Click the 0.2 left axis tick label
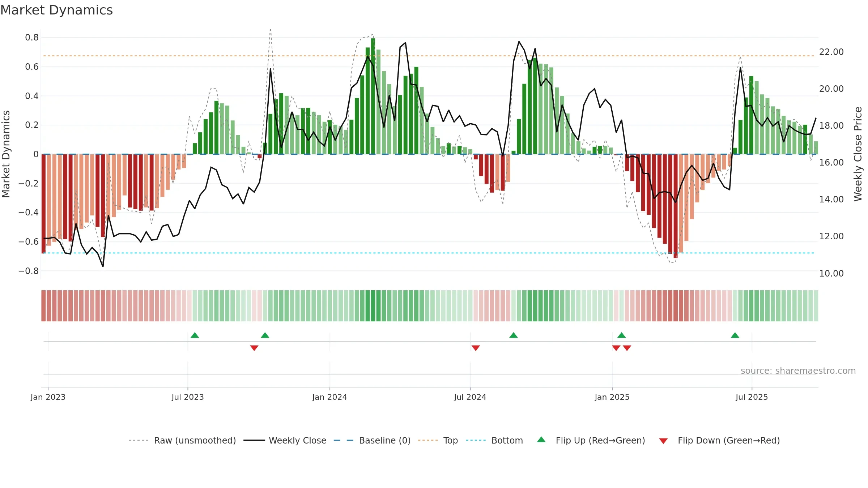This screenshot has height=488, width=868. [32, 125]
